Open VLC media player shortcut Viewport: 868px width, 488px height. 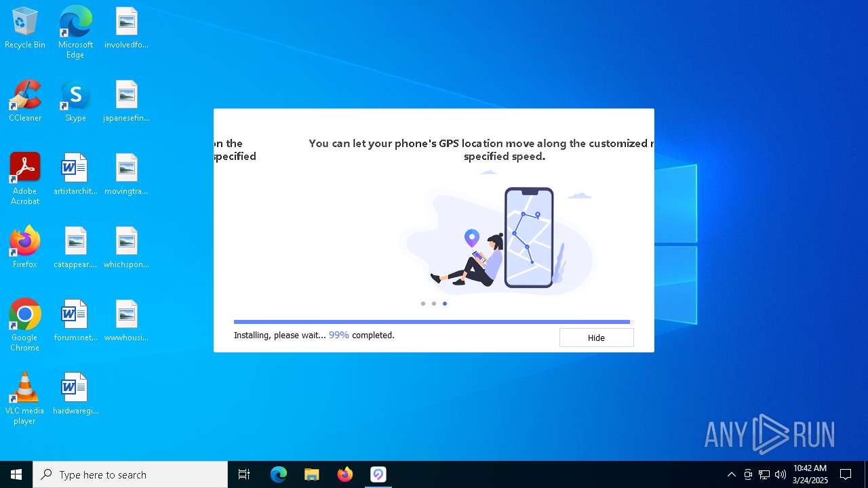coord(25,399)
